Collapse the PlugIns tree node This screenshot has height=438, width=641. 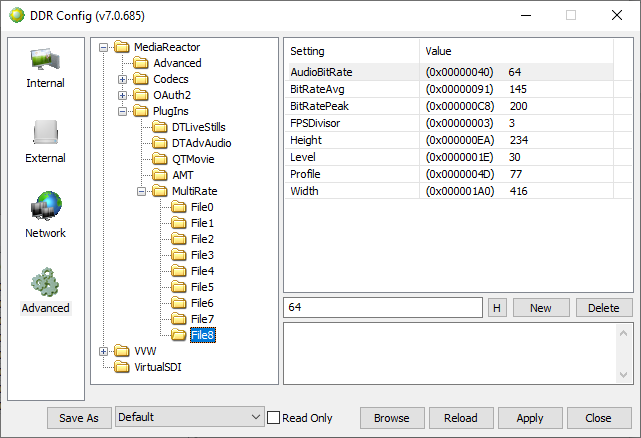click(122, 111)
